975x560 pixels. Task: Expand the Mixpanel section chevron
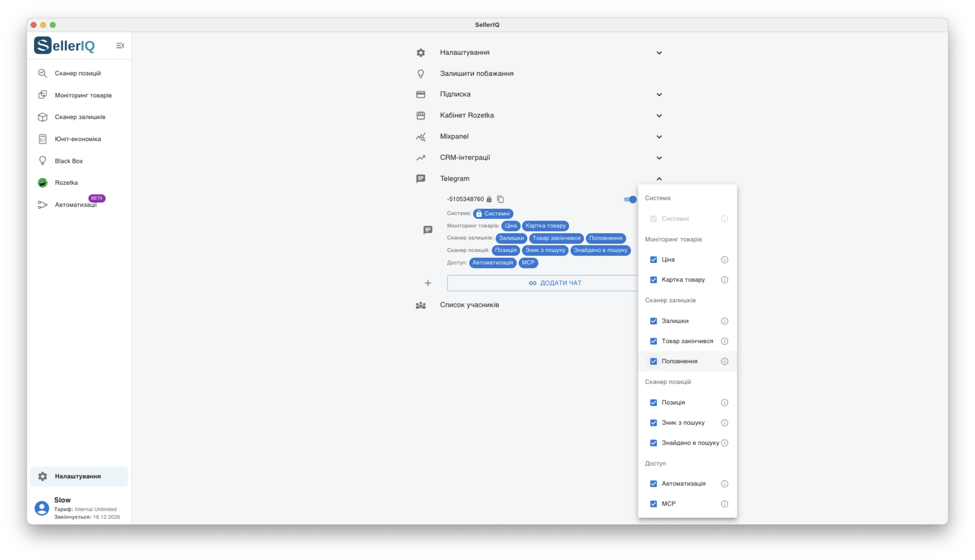pyautogui.click(x=659, y=137)
